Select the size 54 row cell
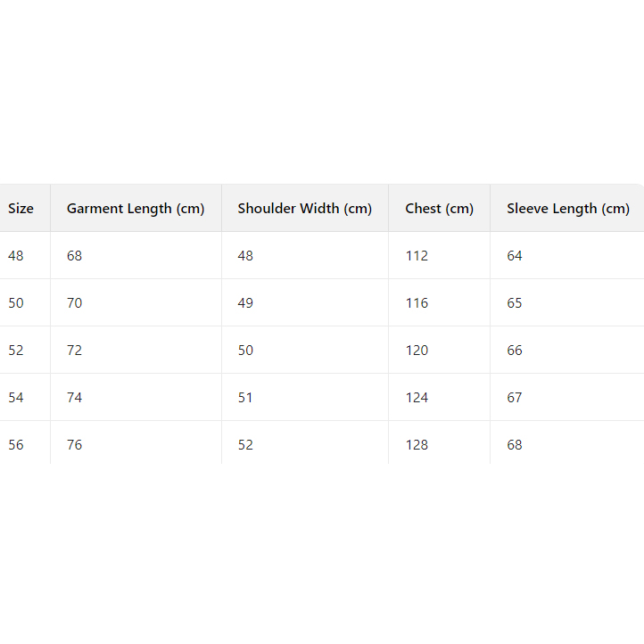The image size is (644, 644). tap(16, 398)
